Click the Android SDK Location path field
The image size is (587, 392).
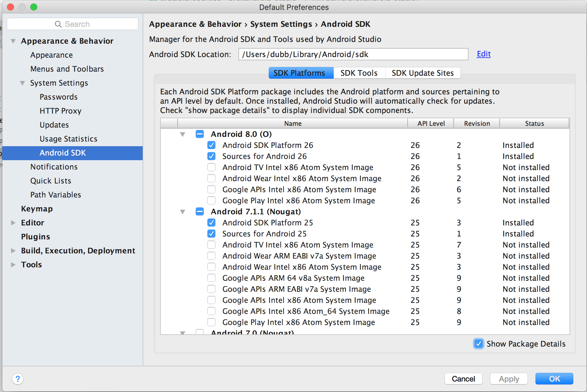(x=353, y=54)
